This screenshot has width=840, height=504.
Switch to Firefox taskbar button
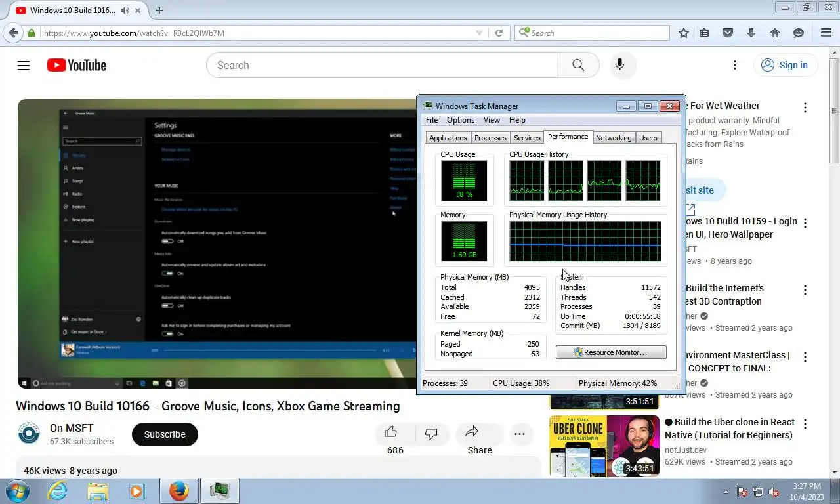pos(178,491)
